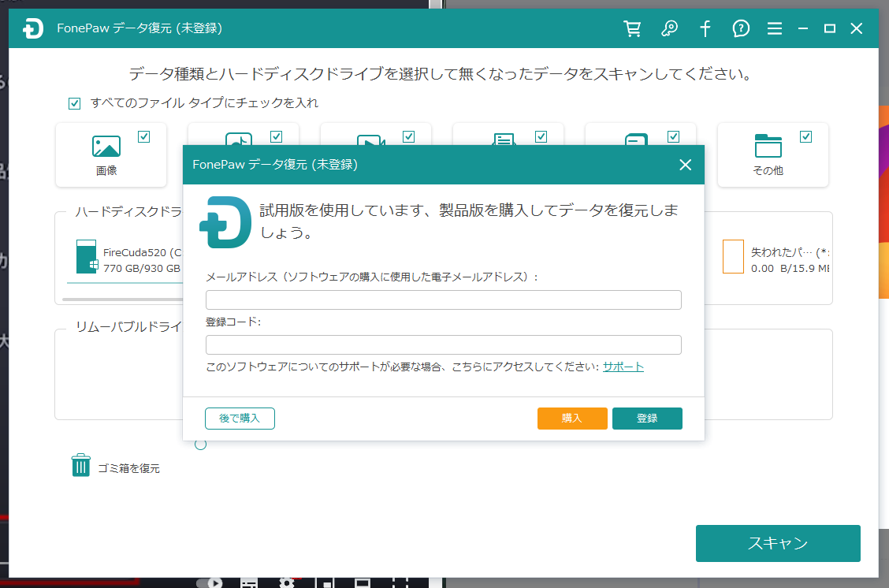Focus the 登録コード input field
Viewport: 889px width, 588px height.
point(444,344)
